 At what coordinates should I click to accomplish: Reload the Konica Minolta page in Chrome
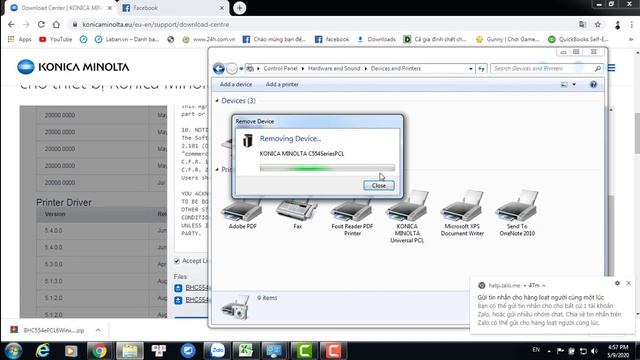pos(41,24)
